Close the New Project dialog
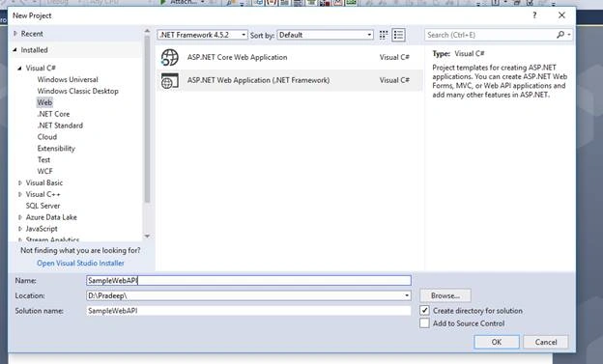Image resolution: width=603 pixels, height=364 pixels. pos(561,15)
